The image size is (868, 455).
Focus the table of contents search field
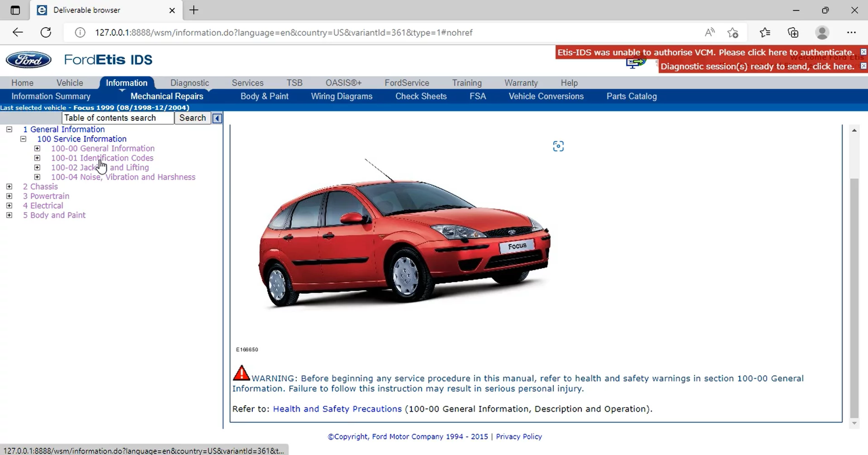[117, 118]
